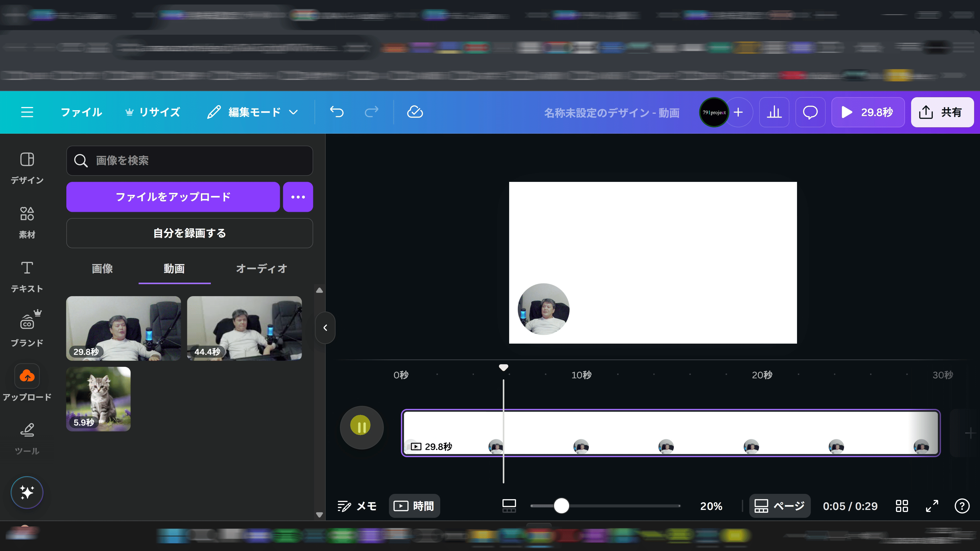The width and height of the screenshot is (980, 551).
Task: Click the 20% zoom slider handle
Action: pyautogui.click(x=561, y=506)
